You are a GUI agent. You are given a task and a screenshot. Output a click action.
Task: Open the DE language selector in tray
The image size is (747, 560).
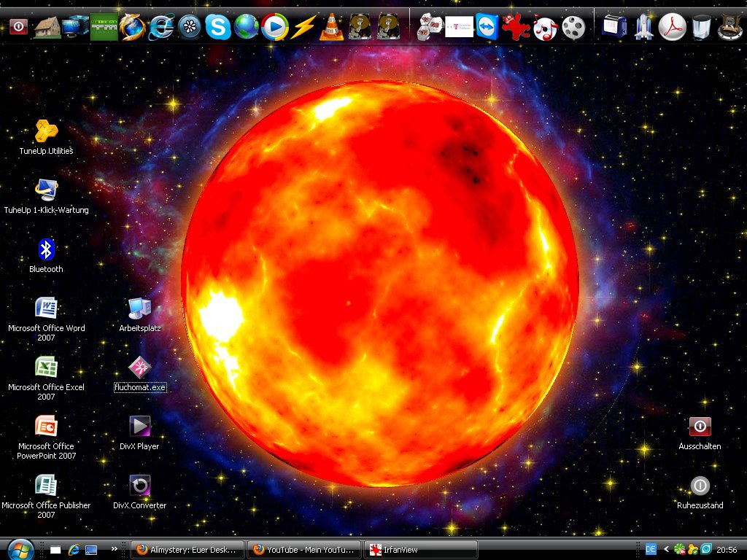pyautogui.click(x=651, y=549)
